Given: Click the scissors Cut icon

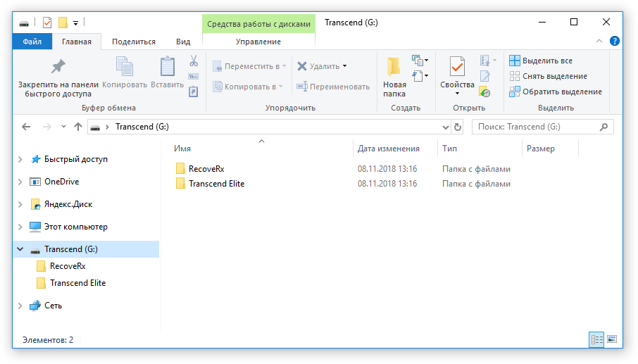Looking at the screenshot, I should [194, 61].
